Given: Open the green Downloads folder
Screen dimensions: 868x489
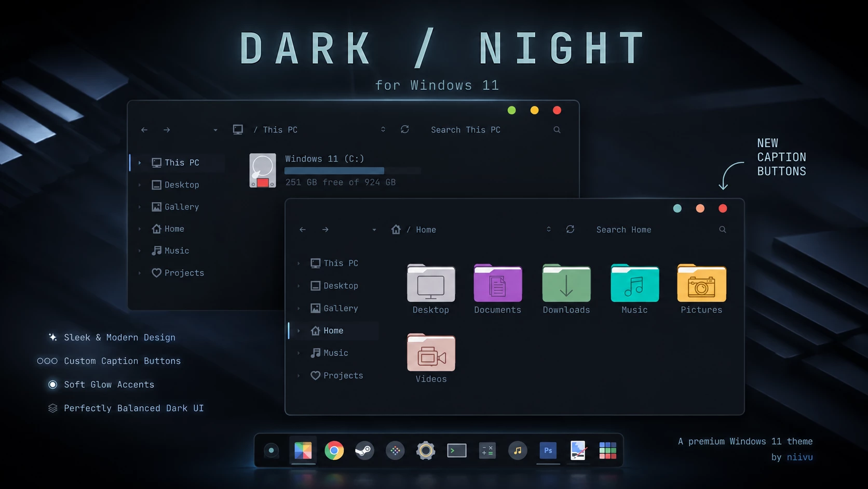Looking at the screenshot, I should click(x=566, y=283).
